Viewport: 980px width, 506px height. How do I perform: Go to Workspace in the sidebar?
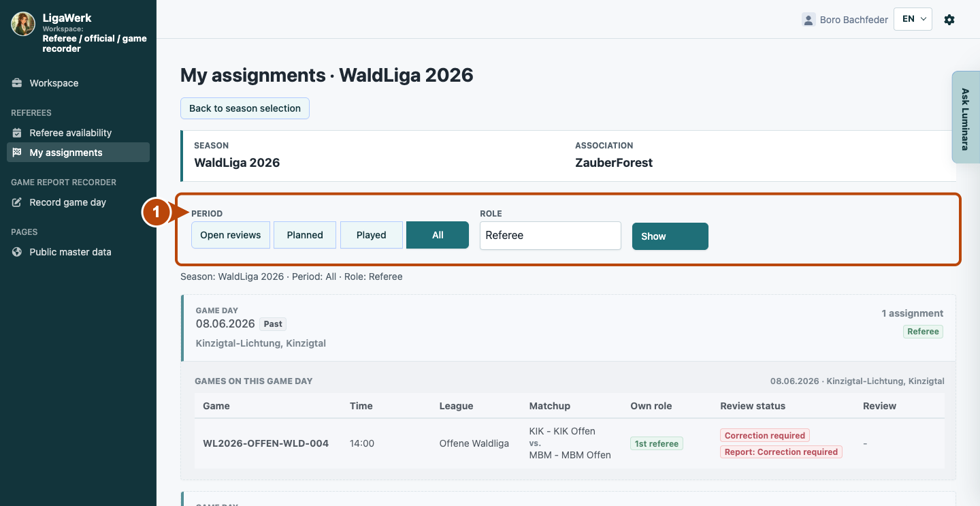[78, 83]
